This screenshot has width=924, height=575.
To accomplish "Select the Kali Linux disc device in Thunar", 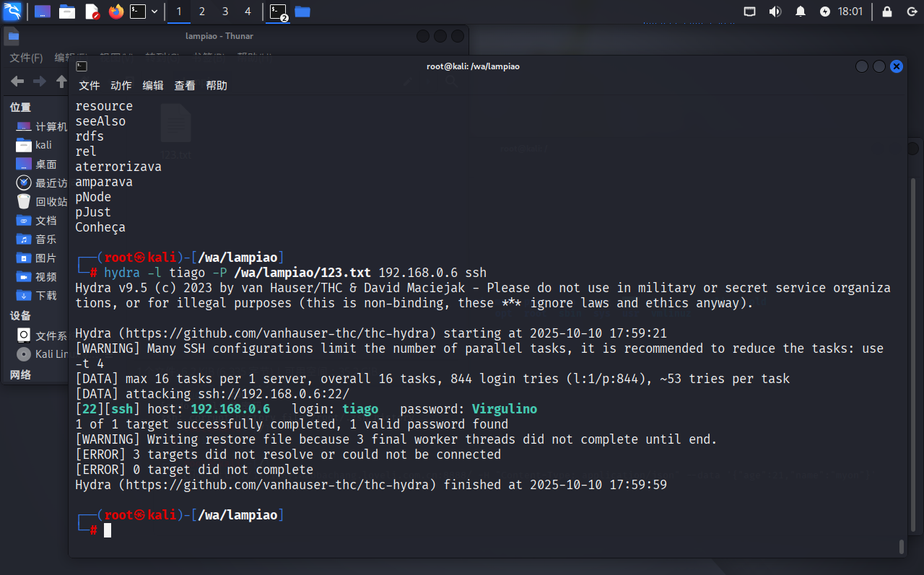I will point(41,354).
